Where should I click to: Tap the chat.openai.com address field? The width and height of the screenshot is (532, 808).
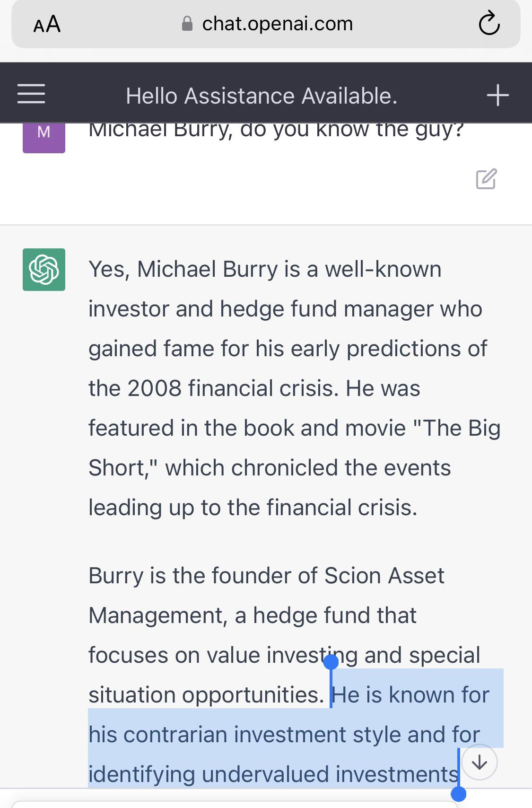point(277,24)
